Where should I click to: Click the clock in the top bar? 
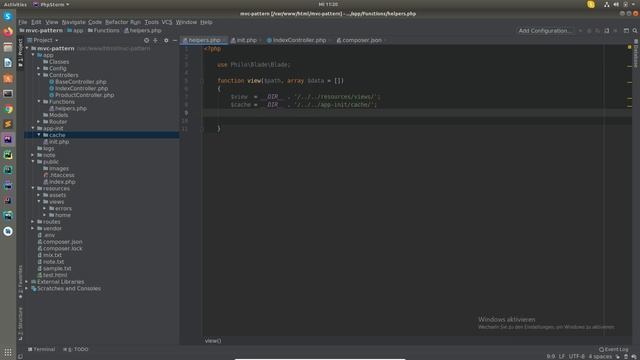[328, 4]
